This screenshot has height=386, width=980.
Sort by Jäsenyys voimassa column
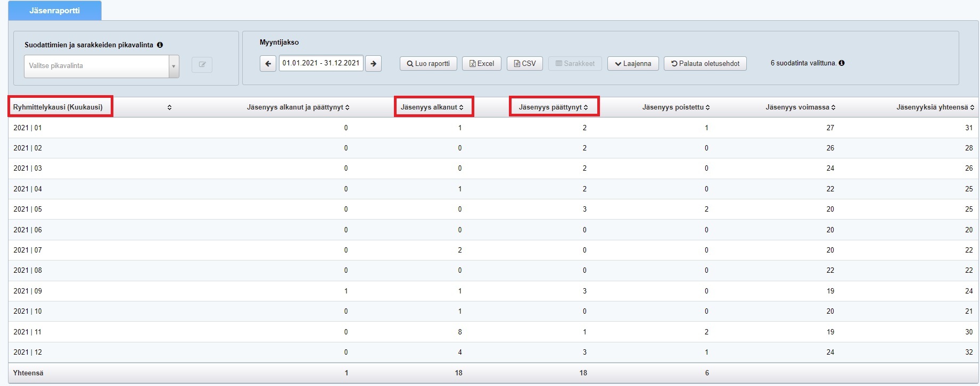point(833,107)
